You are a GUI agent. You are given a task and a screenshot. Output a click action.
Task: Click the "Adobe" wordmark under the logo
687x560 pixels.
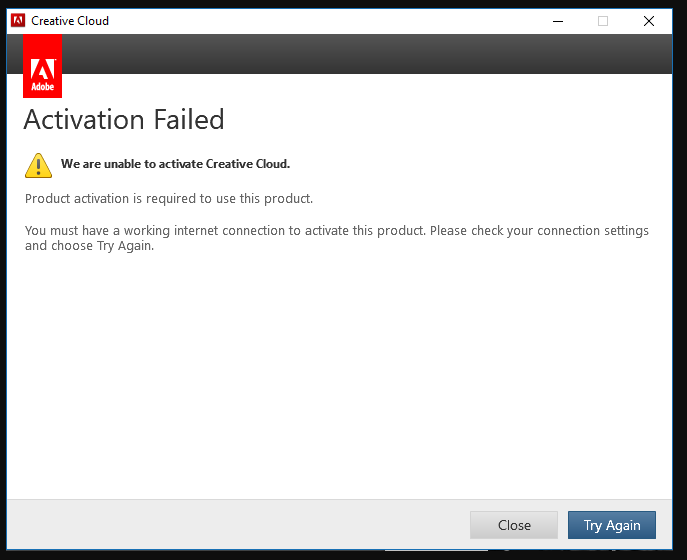pyautogui.click(x=42, y=87)
